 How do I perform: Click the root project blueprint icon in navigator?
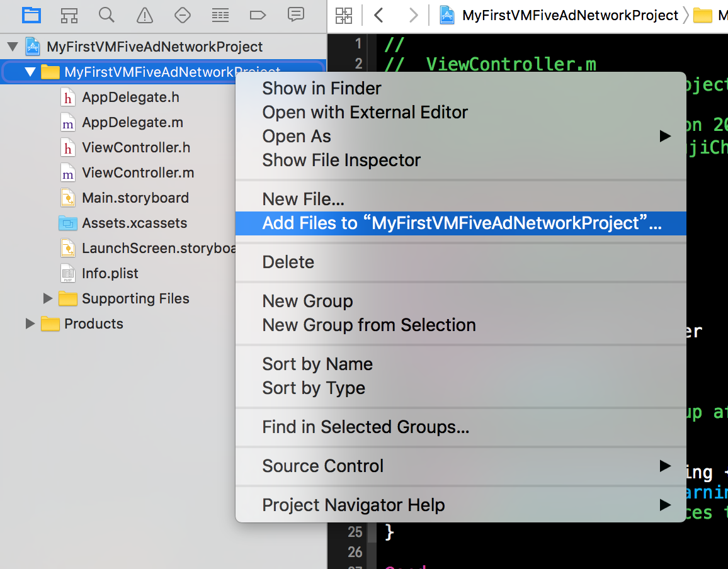tap(33, 47)
